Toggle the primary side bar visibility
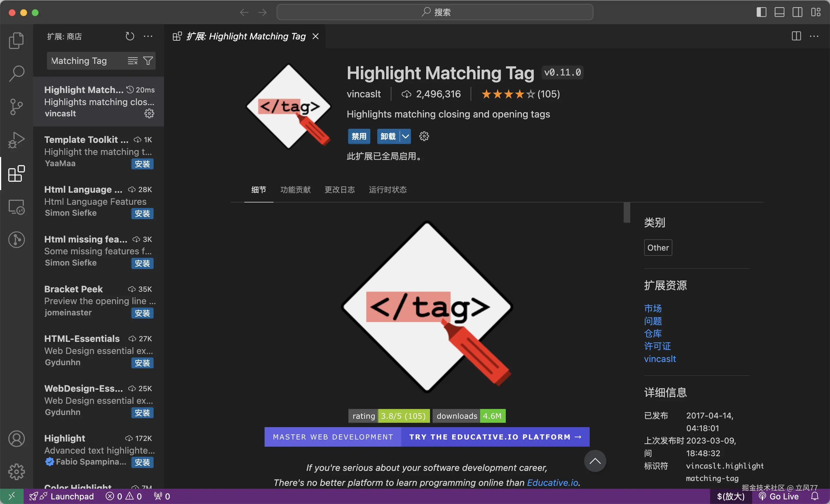This screenshot has height=504, width=830. [761, 12]
